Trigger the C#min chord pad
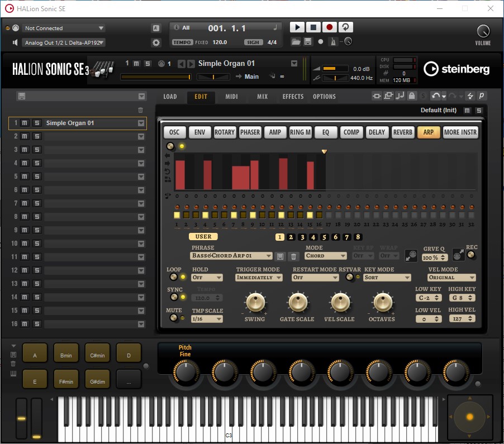The image size is (504, 444). tap(97, 353)
